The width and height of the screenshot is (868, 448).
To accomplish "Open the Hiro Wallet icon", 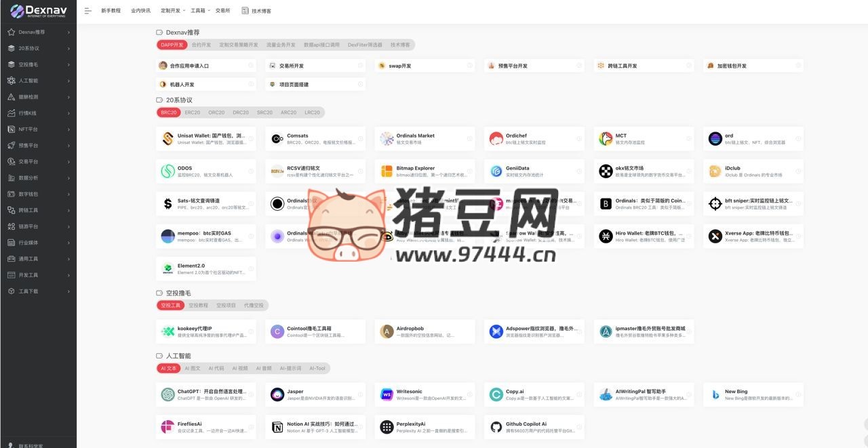I will click(x=606, y=237).
